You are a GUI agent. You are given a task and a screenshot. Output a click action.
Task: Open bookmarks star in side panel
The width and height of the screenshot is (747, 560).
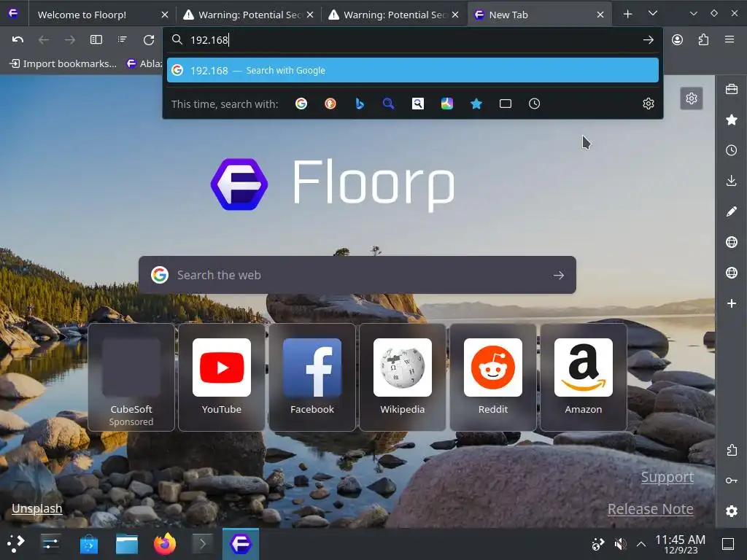click(x=732, y=120)
